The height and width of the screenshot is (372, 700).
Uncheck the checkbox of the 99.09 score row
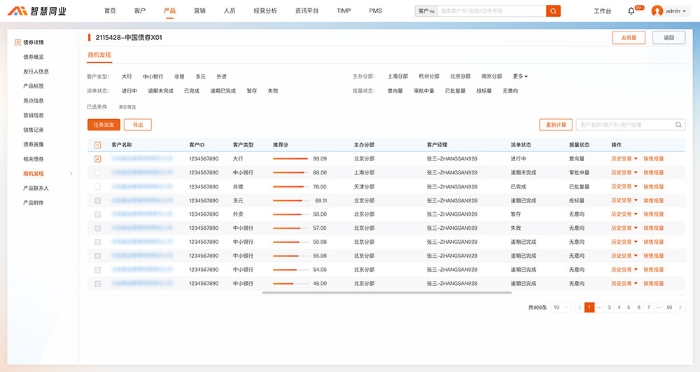(98, 159)
